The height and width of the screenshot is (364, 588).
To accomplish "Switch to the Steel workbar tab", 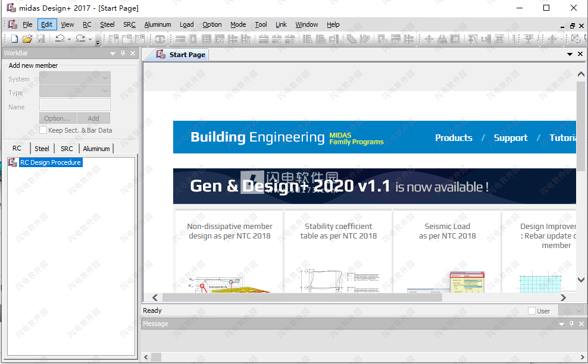I will coord(42,149).
